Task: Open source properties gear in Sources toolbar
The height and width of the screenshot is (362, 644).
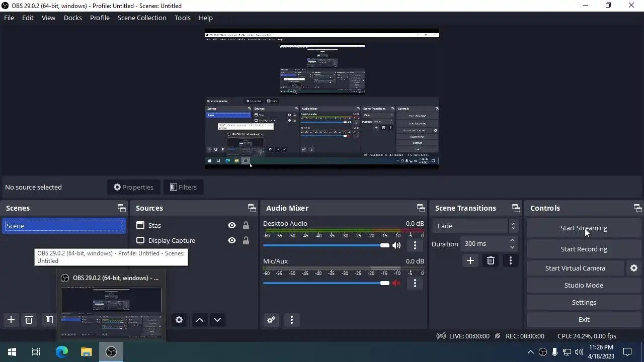Action: 179,320
